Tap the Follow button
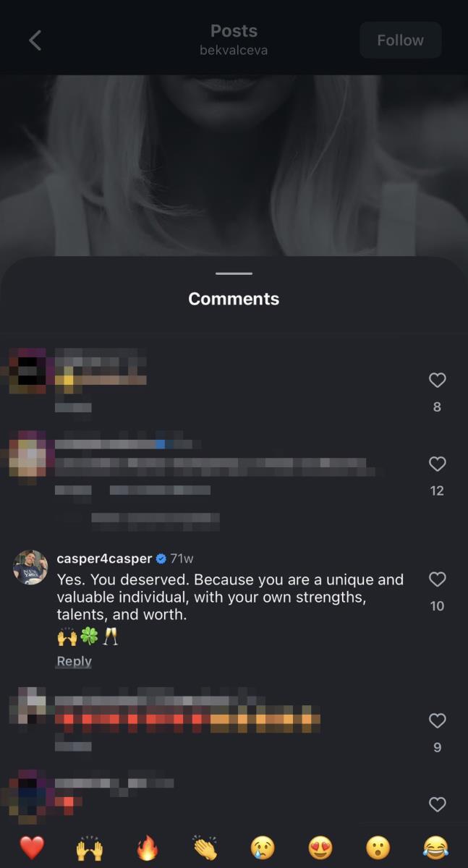Viewport: 468px width, 868px height. [400, 41]
